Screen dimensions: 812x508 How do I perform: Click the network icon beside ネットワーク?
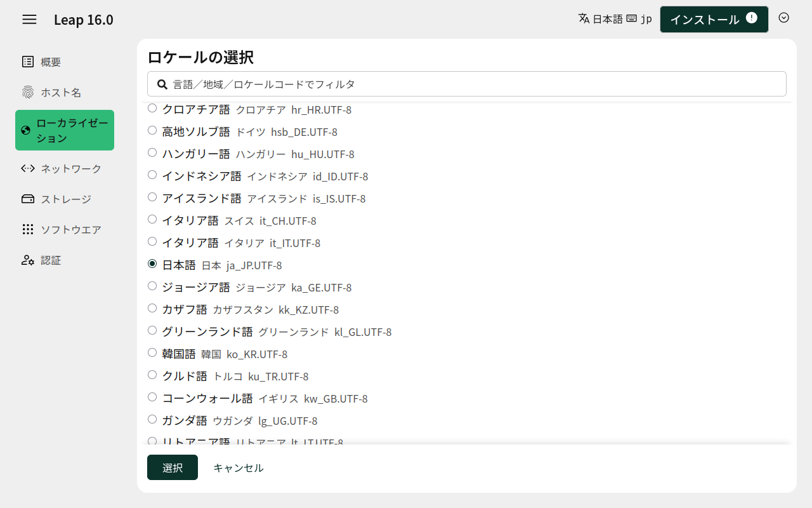(28, 168)
